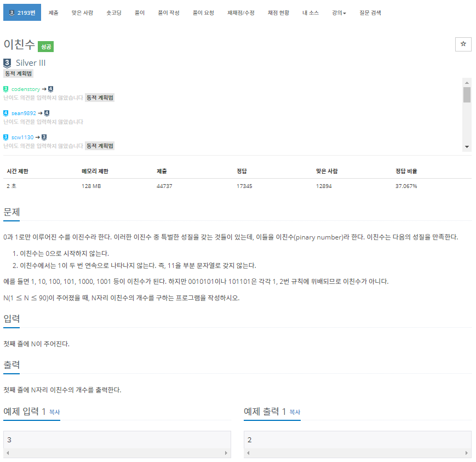The image size is (476, 462).
Task: Click the 37.067% 정답 비율 value
Action: pyautogui.click(x=406, y=186)
